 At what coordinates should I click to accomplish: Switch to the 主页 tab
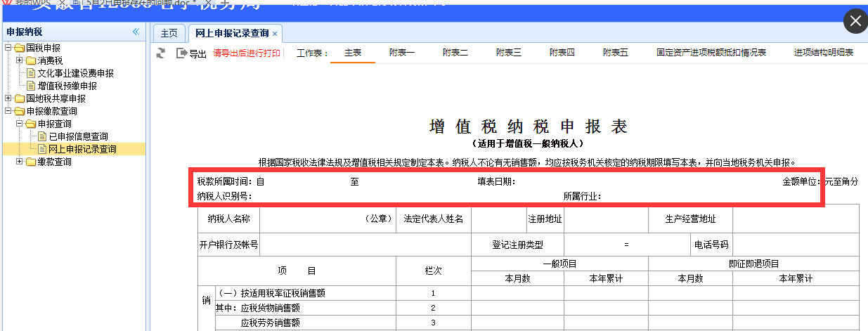tap(169, 33)
